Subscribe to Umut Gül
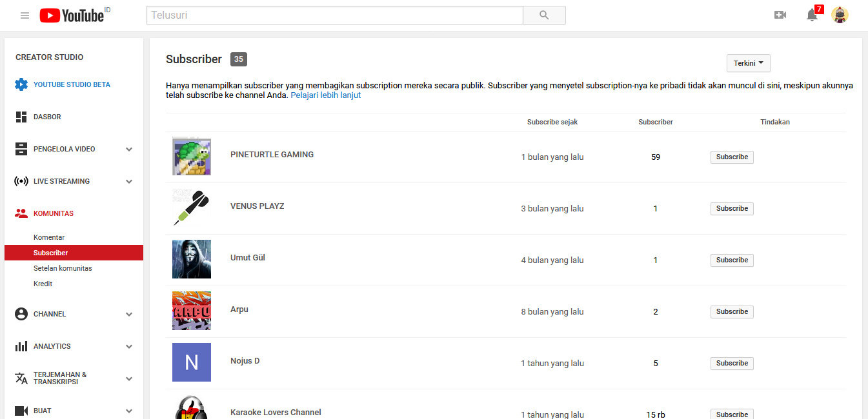 (732, 260)
